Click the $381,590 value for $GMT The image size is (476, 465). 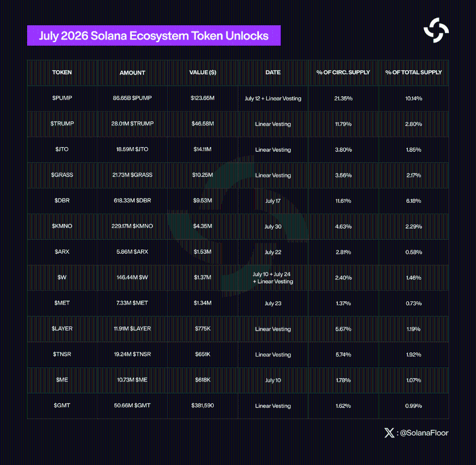[x=203, y=405]
